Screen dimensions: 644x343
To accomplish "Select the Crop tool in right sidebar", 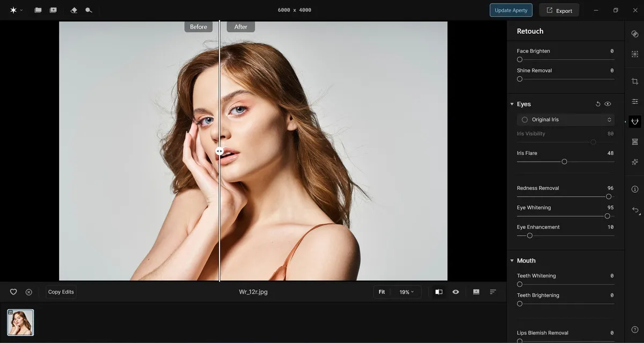I will (x=635, y=81).
